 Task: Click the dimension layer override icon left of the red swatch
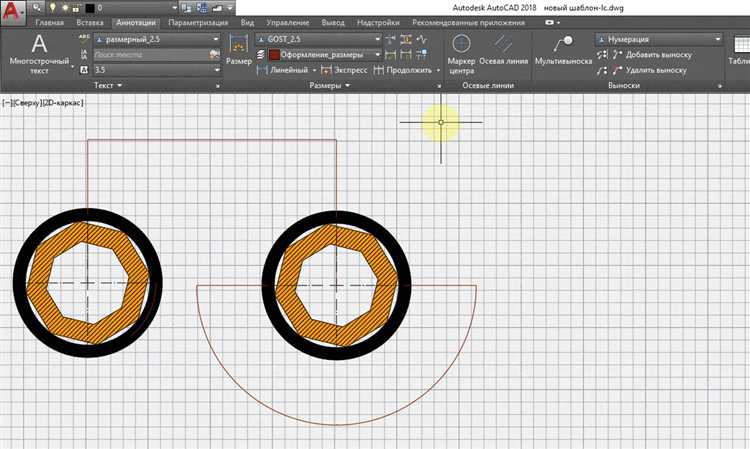(x=261, y=55)
